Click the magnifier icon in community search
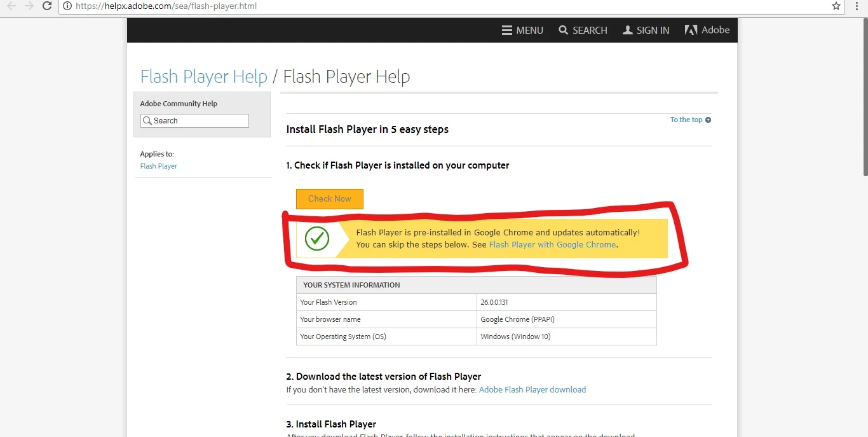The height and width of the screenshot is (437, 868). 147,121
